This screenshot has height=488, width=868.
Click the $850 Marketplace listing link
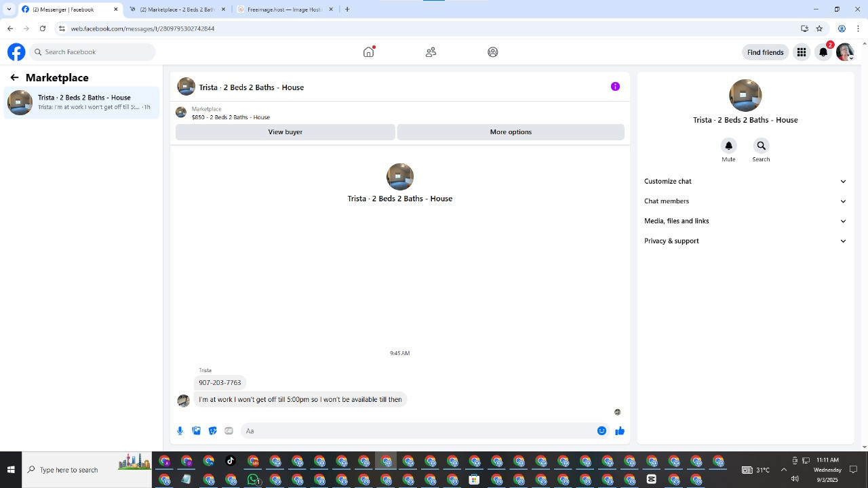pyautogui.click(x=231, y=117)
